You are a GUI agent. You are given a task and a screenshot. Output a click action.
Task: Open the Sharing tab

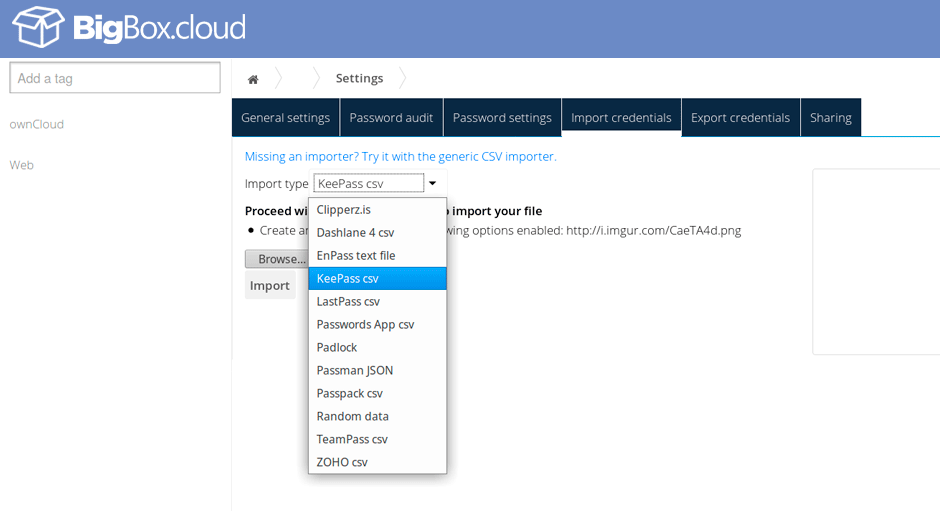(831, 118)
